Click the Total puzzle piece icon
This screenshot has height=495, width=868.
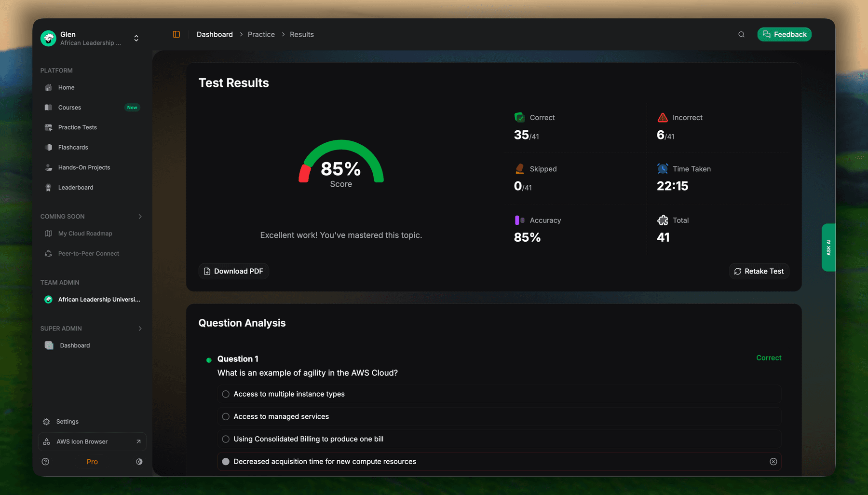pyautogui.click(x=663, y=220)
